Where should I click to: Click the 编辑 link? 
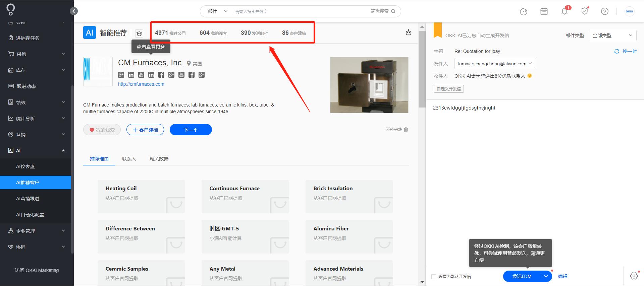(563, 276)
